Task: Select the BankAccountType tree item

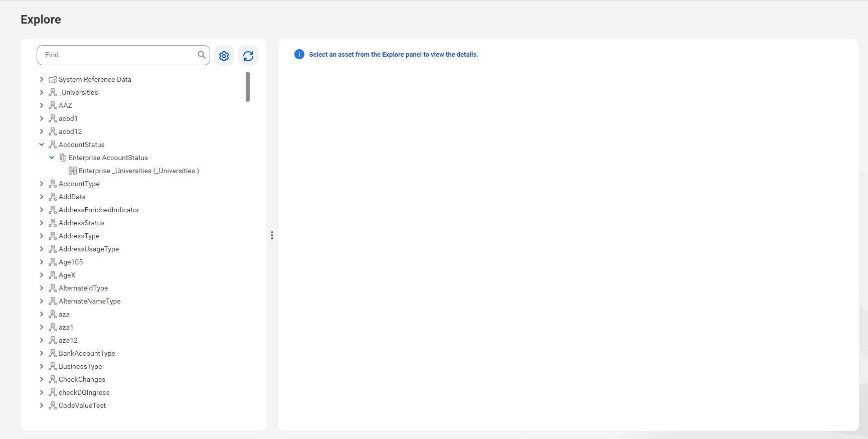Action: tap(87, 353)
